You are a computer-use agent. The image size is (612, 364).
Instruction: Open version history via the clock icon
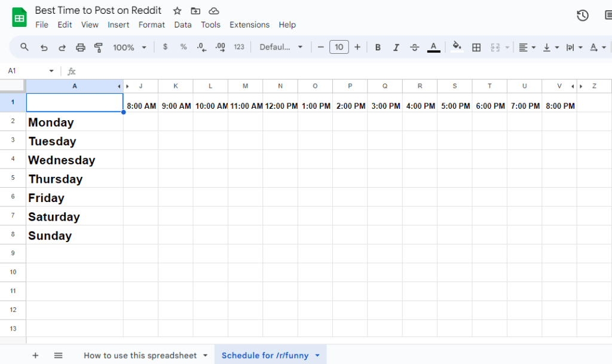coord(582,16)
